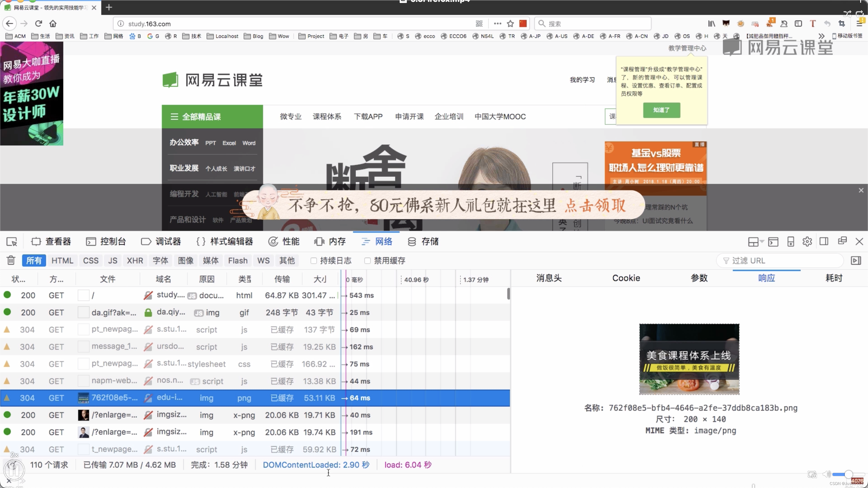
Task: Filter requests by 字体
Action: coord(160,260)
